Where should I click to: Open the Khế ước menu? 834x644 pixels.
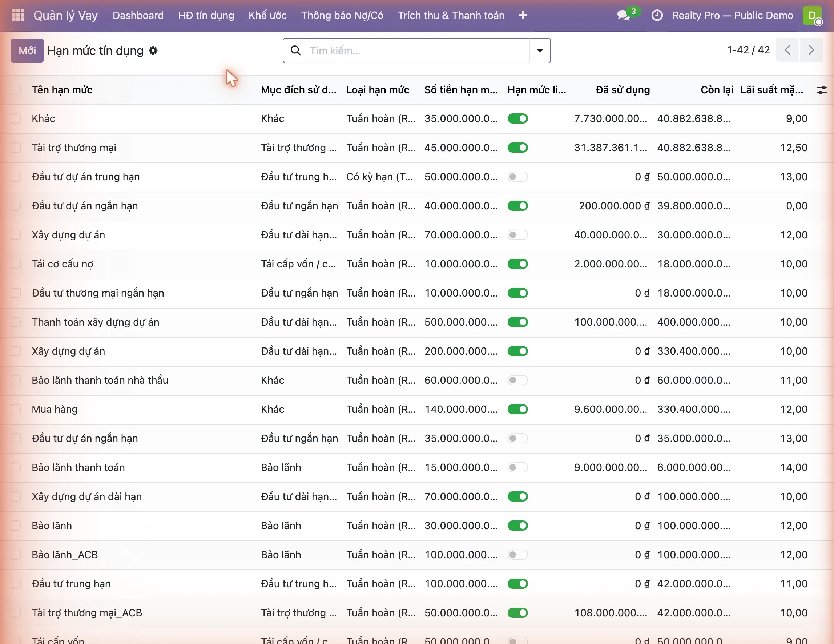coord(267,15)
